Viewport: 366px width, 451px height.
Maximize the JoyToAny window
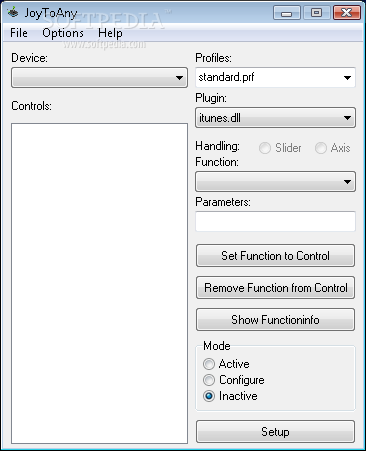click(316, 13)
